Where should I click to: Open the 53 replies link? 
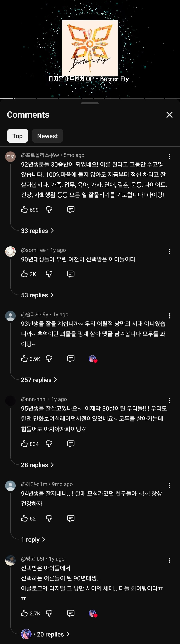(x=37, y=295)
